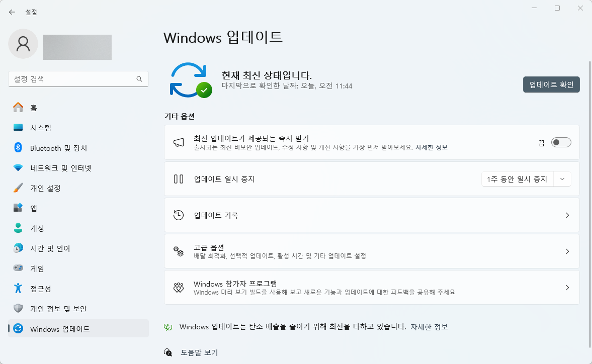This screenshot has width=592, height=364.
Task: Open the 홈 settings page
Action: pos(78,108)
